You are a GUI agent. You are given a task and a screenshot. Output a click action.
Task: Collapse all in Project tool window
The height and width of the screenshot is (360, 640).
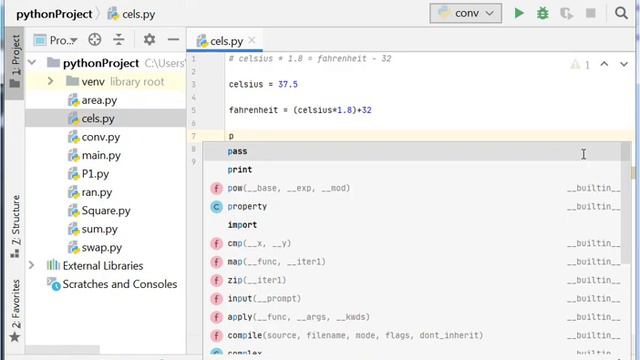(119, 40)
